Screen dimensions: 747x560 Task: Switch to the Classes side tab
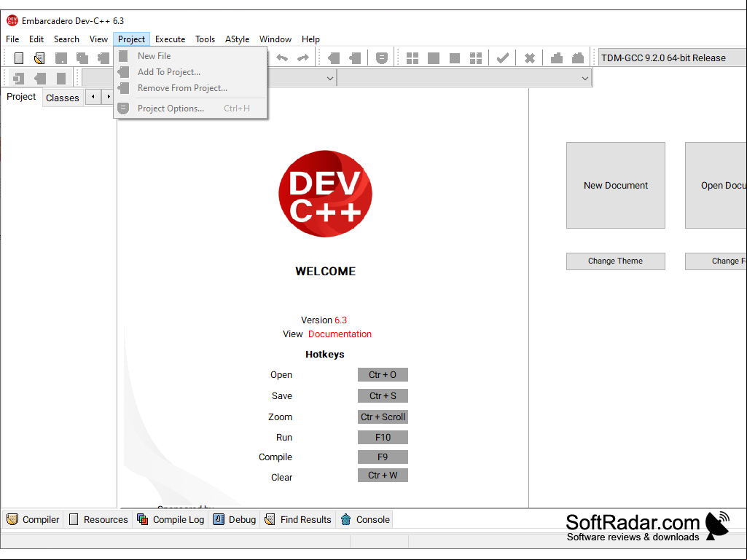click(63, 98)
